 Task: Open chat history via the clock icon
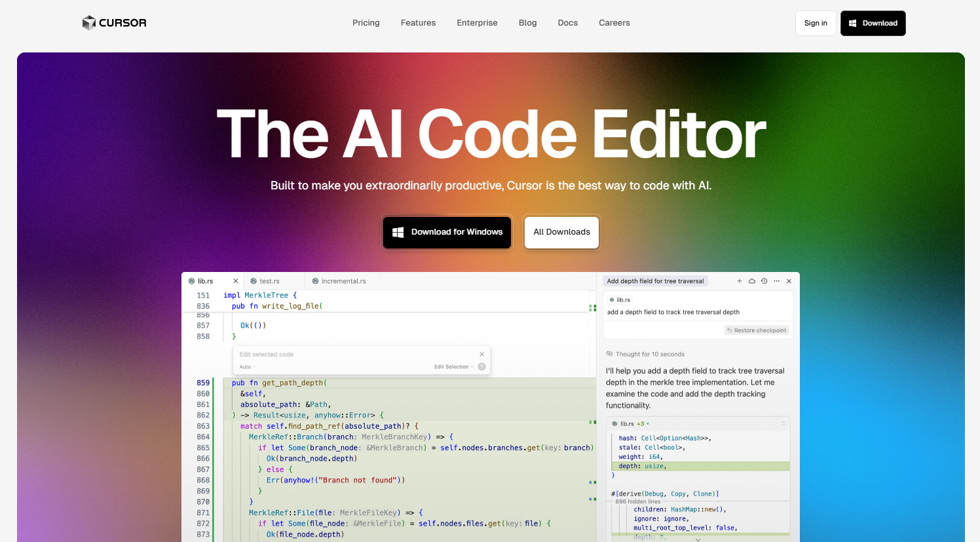[x=764, y=281]
